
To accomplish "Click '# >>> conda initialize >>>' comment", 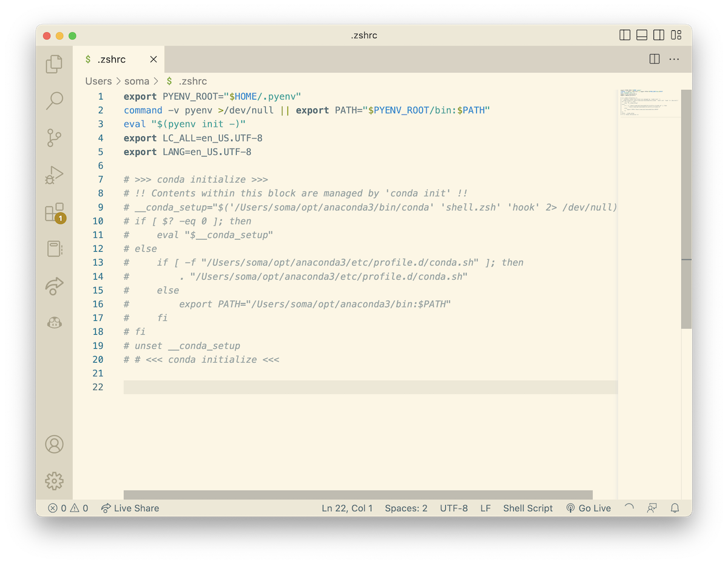I will click(196, 180).
